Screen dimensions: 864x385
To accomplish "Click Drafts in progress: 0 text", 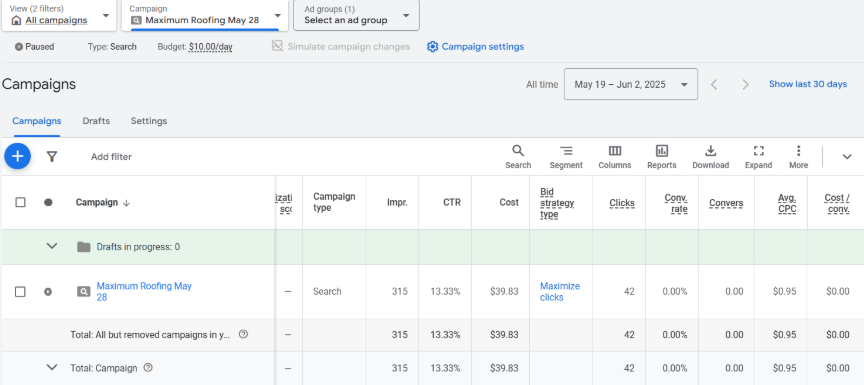I will click(x=138, y=247).
